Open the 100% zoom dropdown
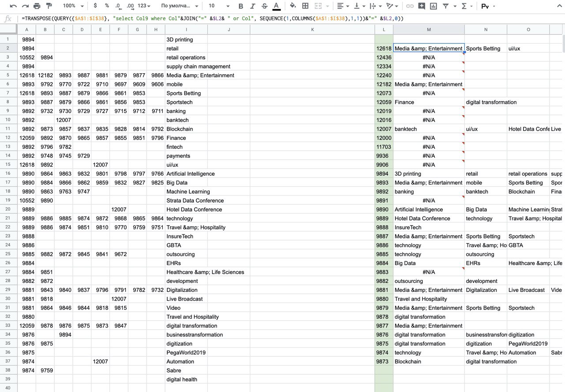The height and width of the screenshot is (392, 565). [x=73, y=6]
